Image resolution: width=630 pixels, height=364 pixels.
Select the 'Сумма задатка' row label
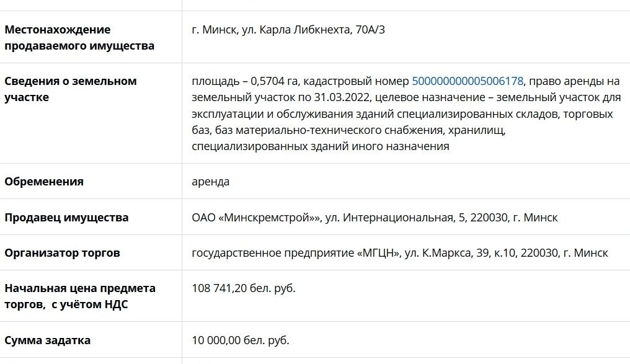[47, 340]
